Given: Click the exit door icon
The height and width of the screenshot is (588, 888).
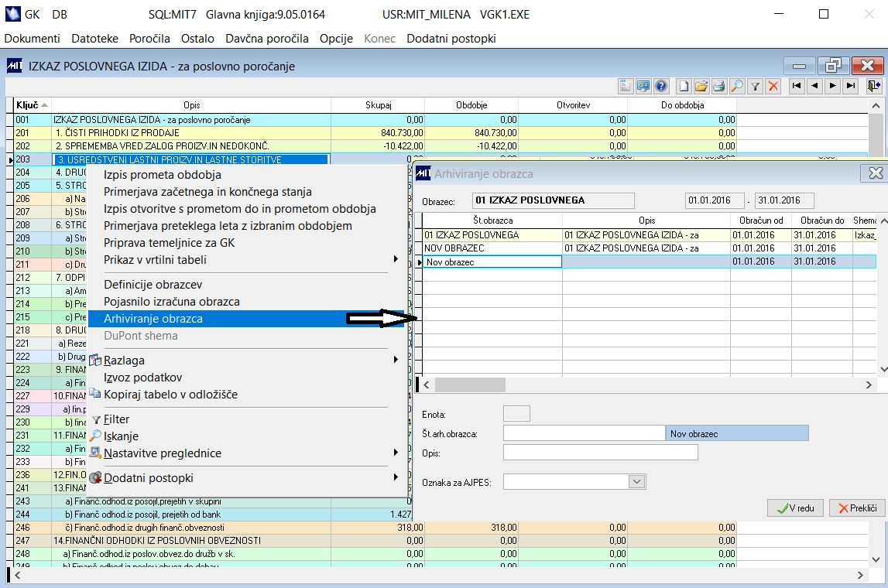Looking at the screenshot, I should pyautogui.click(x=874, y=86).
